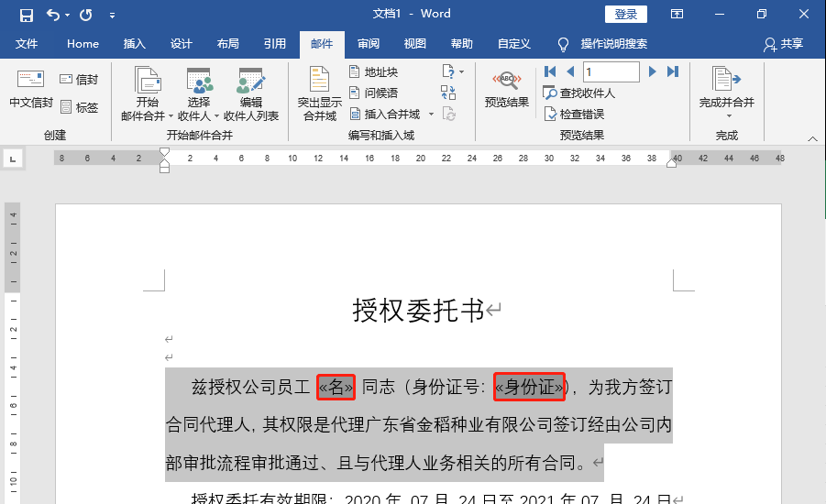Collapse the ribbon with the chevron arrow

tap(812, 137)
